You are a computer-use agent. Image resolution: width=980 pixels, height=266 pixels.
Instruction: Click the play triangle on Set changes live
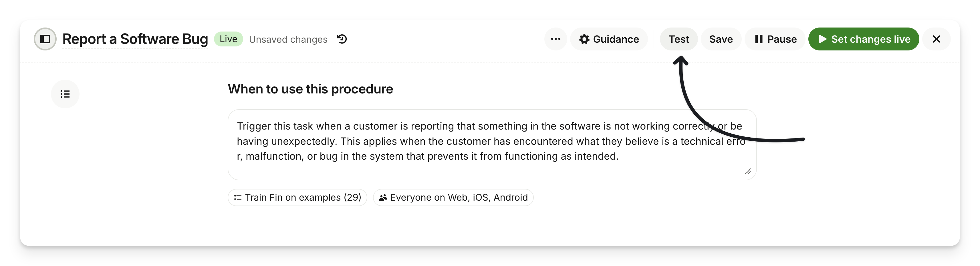[x=822, y=39]
